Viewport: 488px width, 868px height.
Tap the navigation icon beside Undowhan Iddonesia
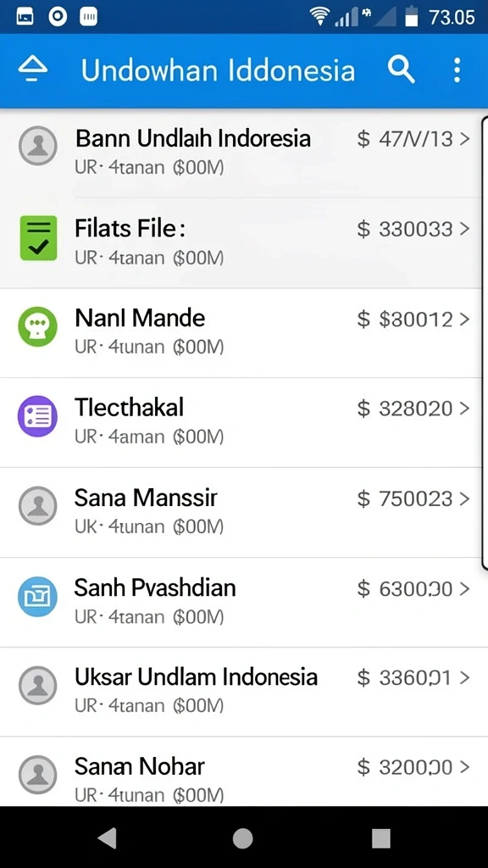click(x=33, y=70)
